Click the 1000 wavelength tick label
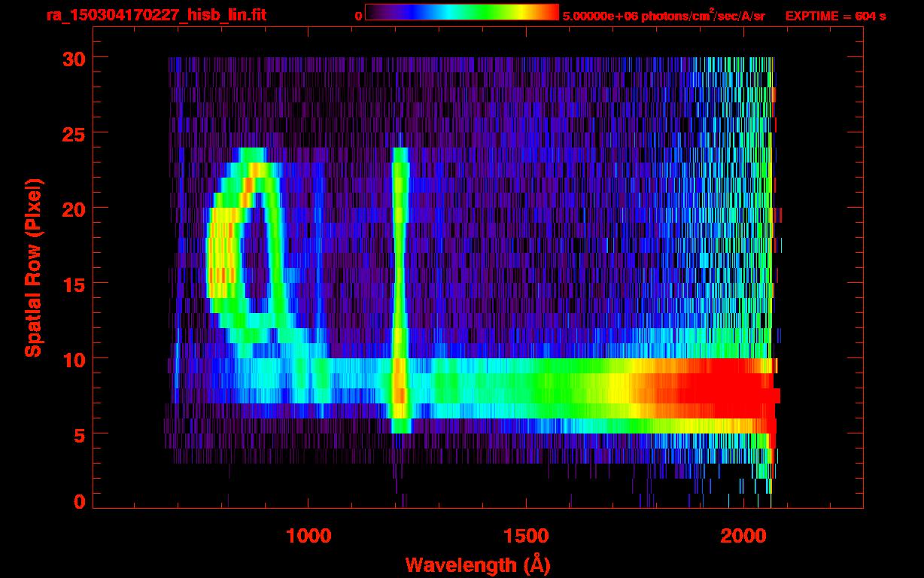The width and height of the screenshot is (924, 578). (x=309, y=535)
